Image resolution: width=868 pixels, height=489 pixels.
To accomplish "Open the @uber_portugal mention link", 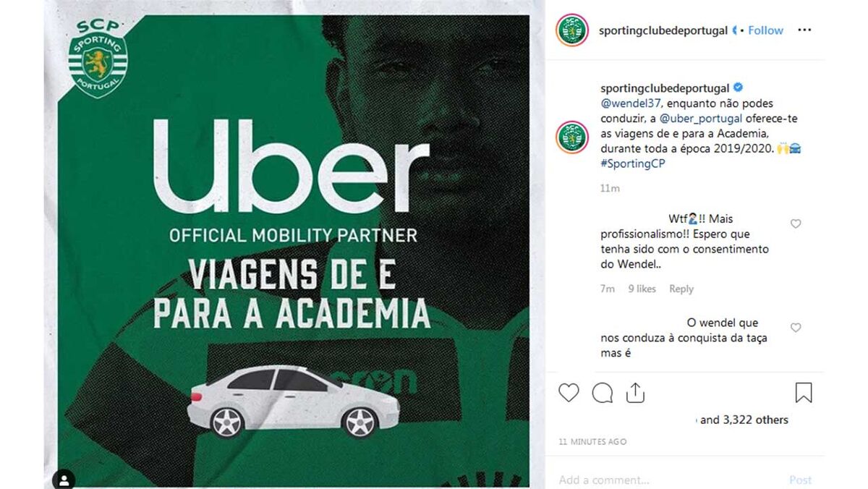I will pyautogui.click(x=697, y=119).
